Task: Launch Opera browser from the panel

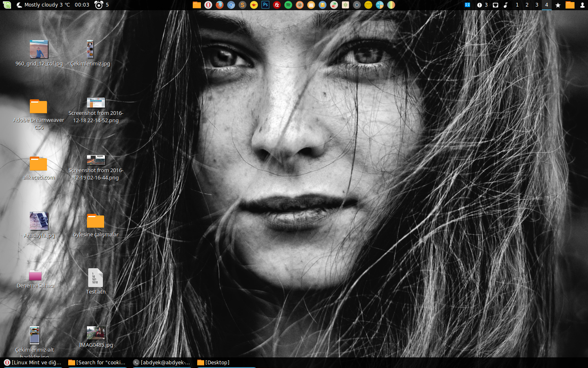Action: click(x=208, y=5)
